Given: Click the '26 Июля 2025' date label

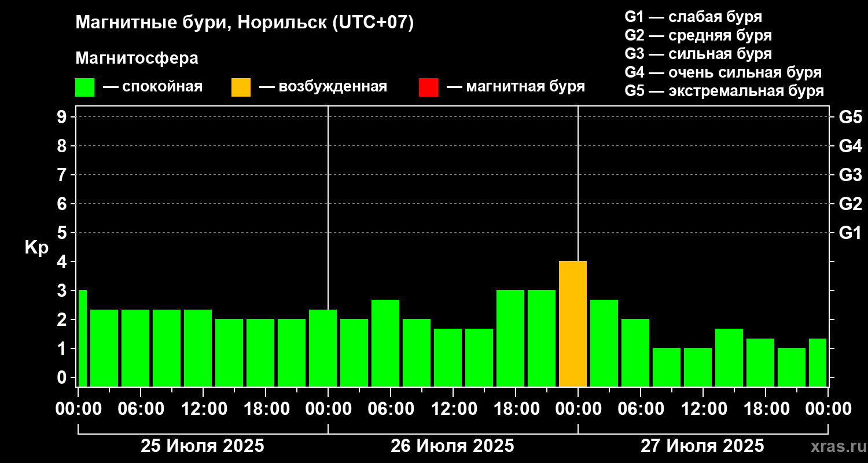Looking at the screenshot, I should point(453,446).
